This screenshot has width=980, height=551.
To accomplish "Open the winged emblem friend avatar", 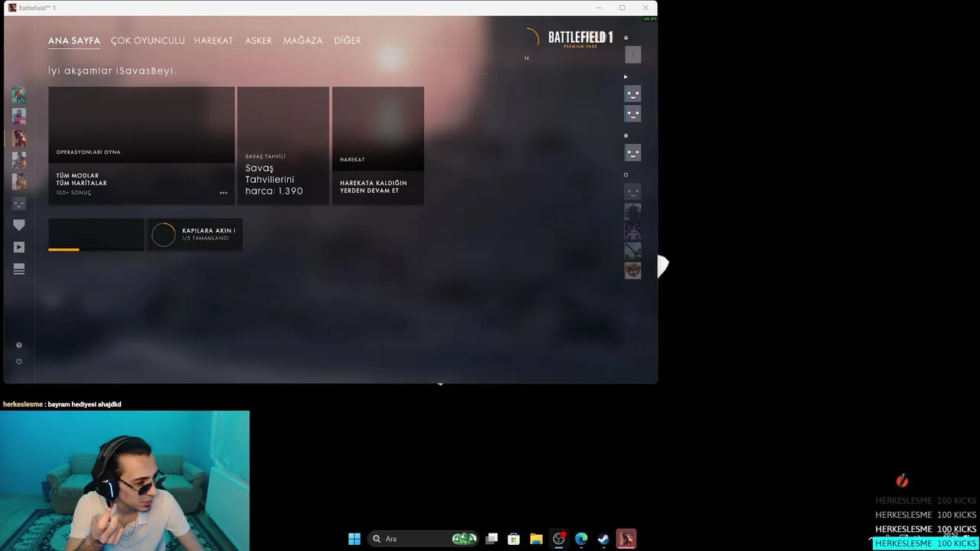I will pyautogui.click(x=632, y=270).
